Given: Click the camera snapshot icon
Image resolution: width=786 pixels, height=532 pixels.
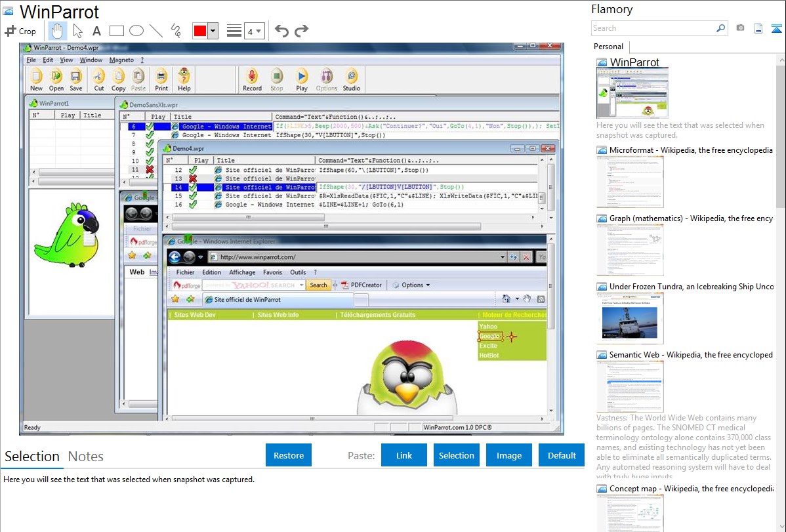Looking at the screenshot, I should (740, 28).
